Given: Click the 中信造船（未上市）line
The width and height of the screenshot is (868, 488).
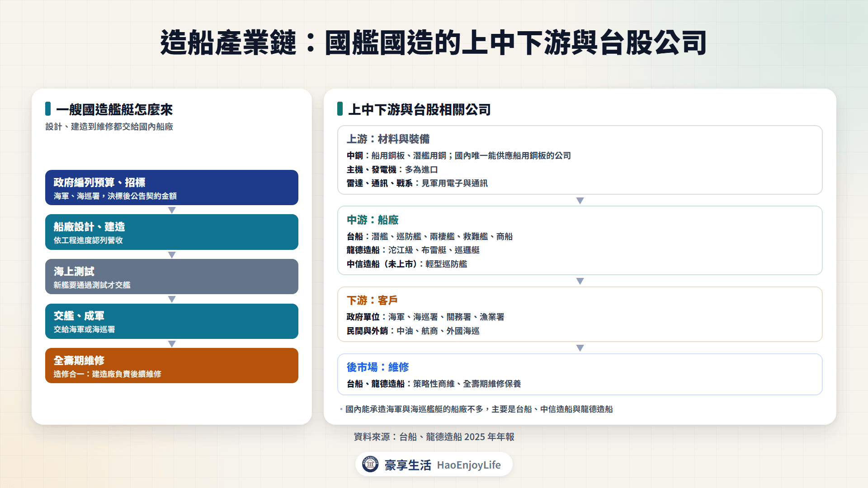Looking at the screenshot, I should click(407, 264).
